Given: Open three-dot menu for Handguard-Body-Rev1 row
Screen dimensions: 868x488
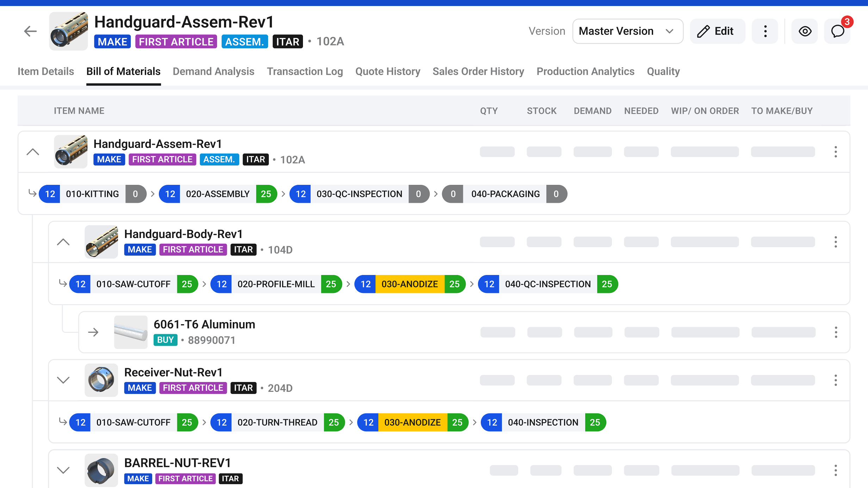Looking at the screenshot, I should click(836, 242).
